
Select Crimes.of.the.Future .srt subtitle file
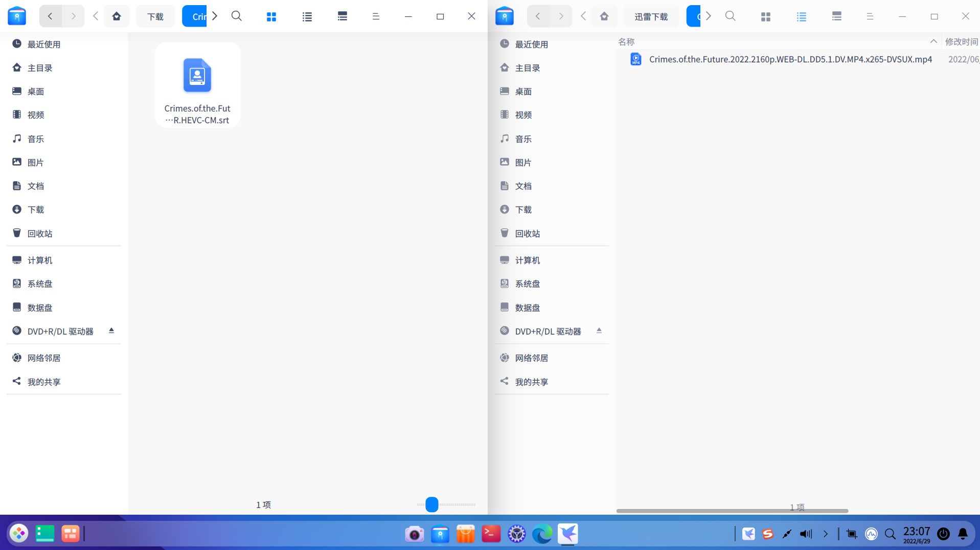click(x=197, y=85)
